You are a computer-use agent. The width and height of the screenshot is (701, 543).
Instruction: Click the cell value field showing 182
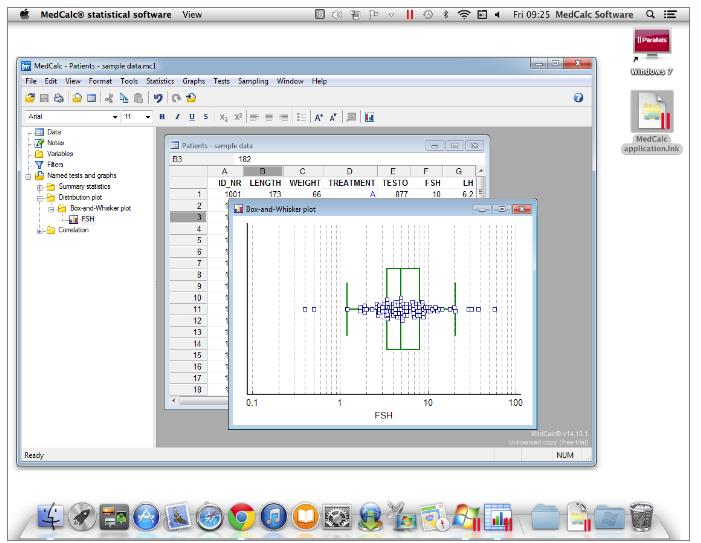[x=358, y=159]
